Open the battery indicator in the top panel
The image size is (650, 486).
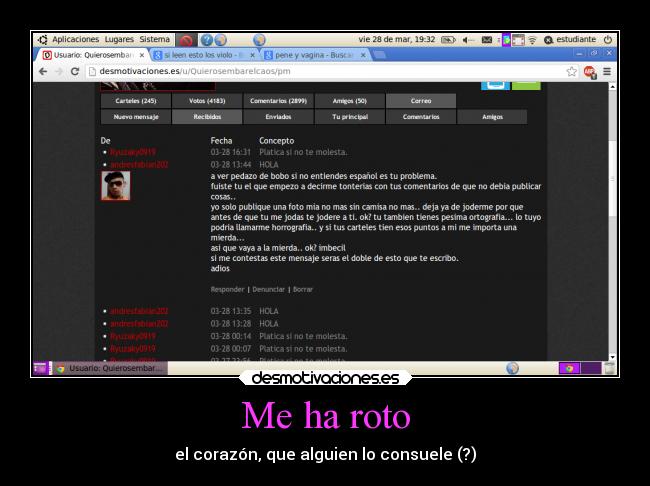[448, 40]
